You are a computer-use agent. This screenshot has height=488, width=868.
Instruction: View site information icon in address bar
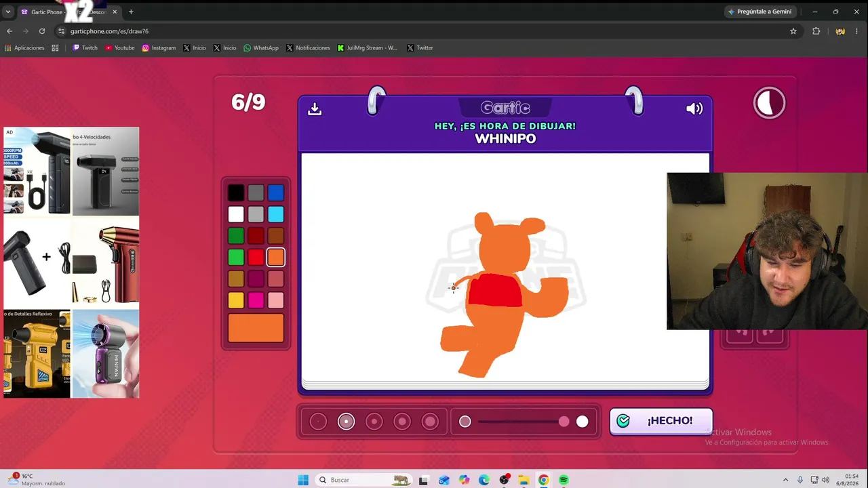61,31
